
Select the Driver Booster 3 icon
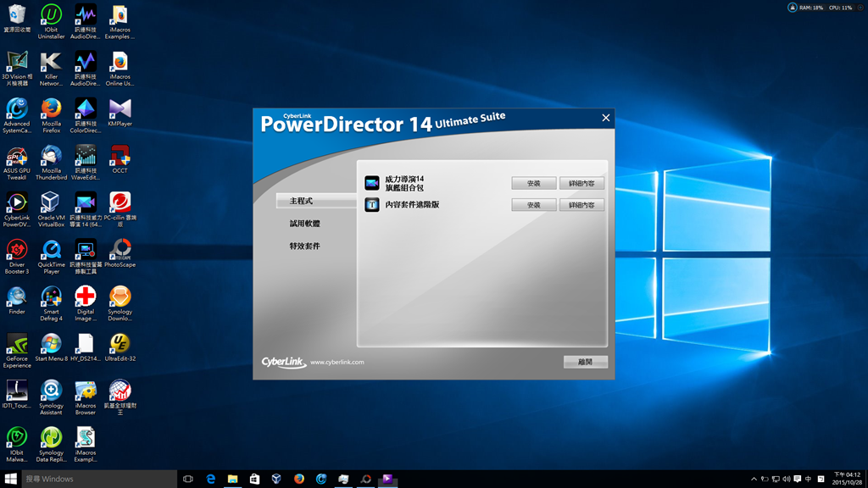(17, 257)
